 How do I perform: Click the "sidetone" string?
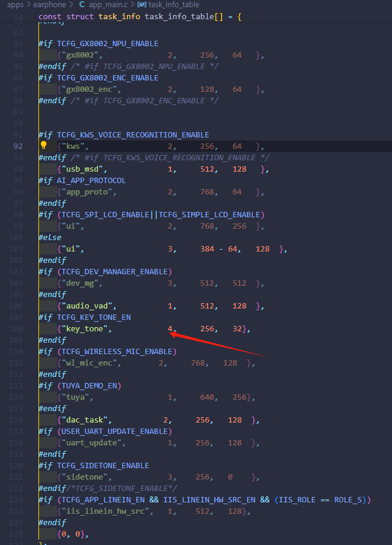tap(85, 477)
